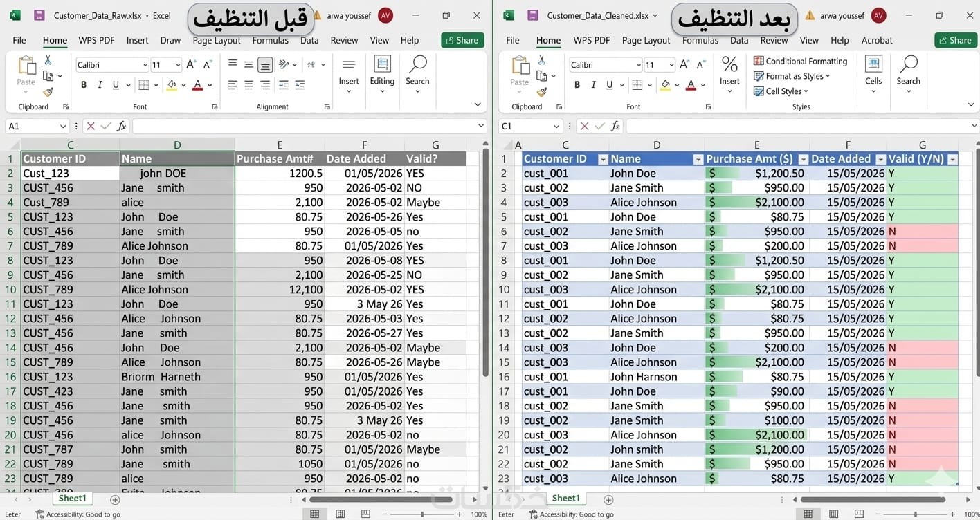Open the Review tab in the Cleaned window
The image size is (980, 520).
click(x=774, y=40)
